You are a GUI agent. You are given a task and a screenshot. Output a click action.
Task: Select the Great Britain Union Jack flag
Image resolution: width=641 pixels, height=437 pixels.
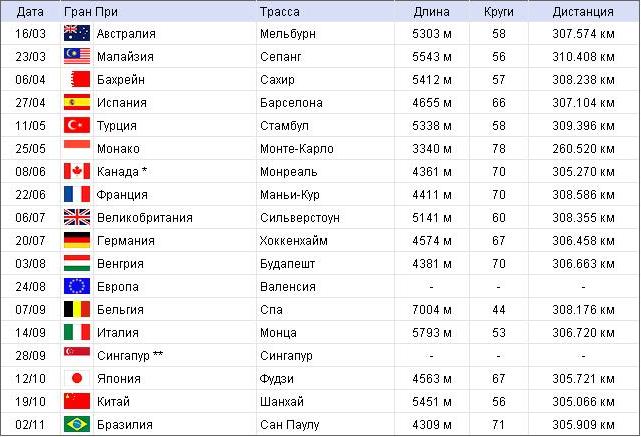pyautogui.click(x=77, y=217)
